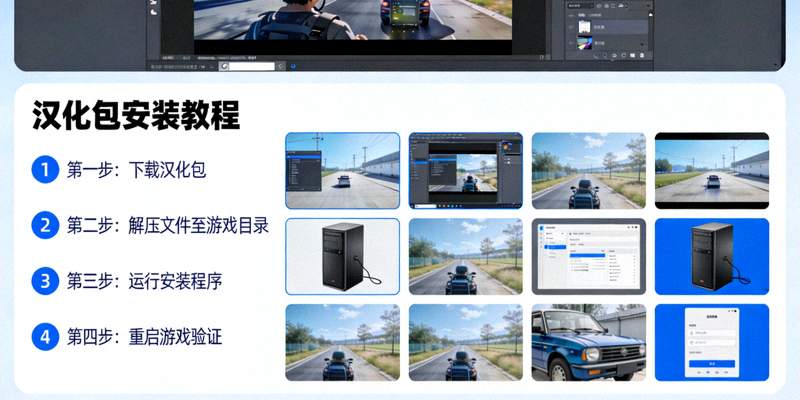
Task: Click the blue circular icon in the taskbar
Action: (293, 66)
